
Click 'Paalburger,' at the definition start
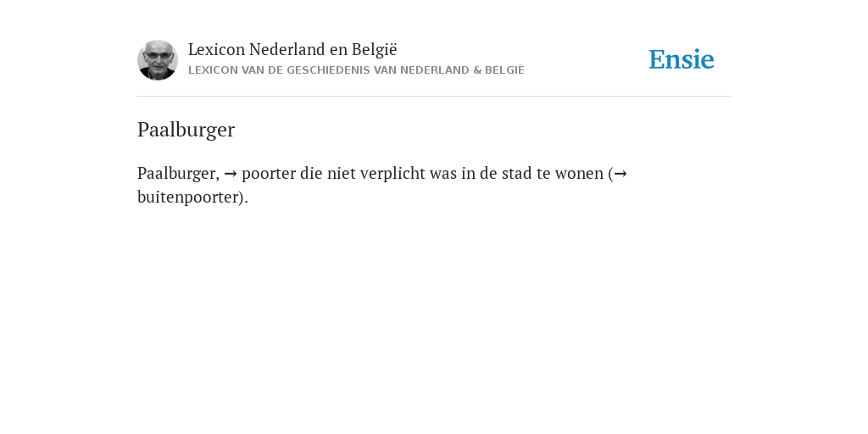(x=178, y=174)
